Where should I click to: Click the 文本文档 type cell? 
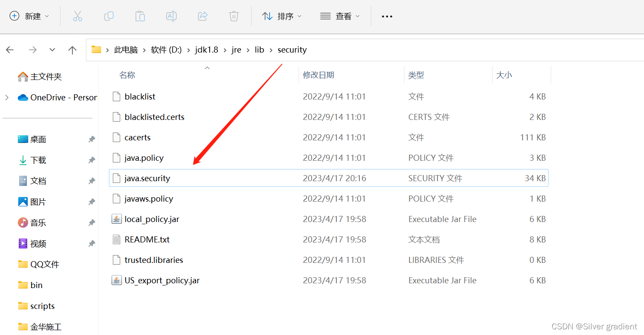pyautogui.click(x=424, y=239)
